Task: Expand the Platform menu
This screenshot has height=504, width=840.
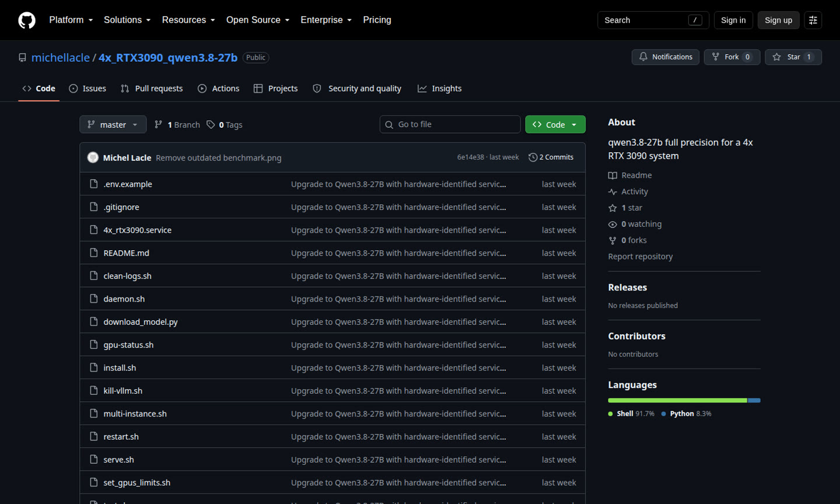Action: (71, 20)
